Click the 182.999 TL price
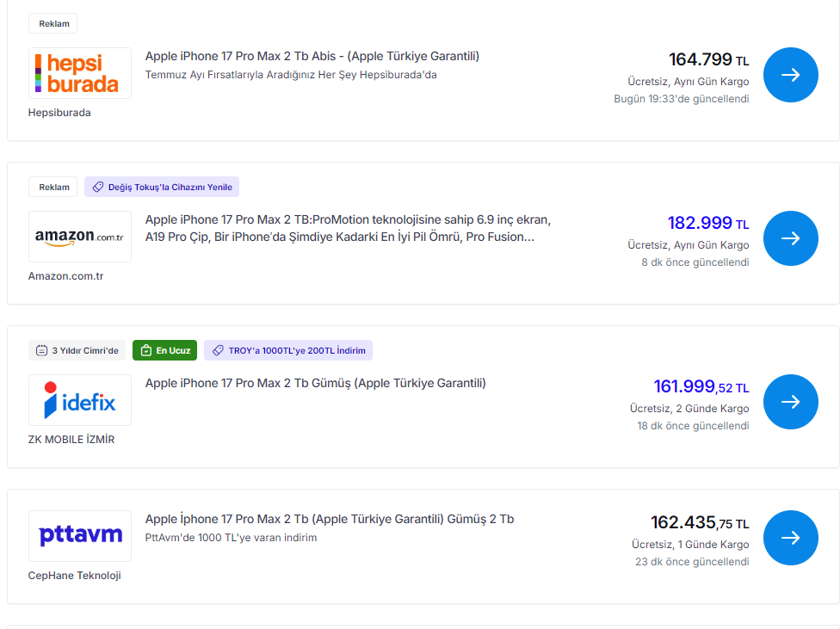840x629 pixels. (x=708, y=223)
